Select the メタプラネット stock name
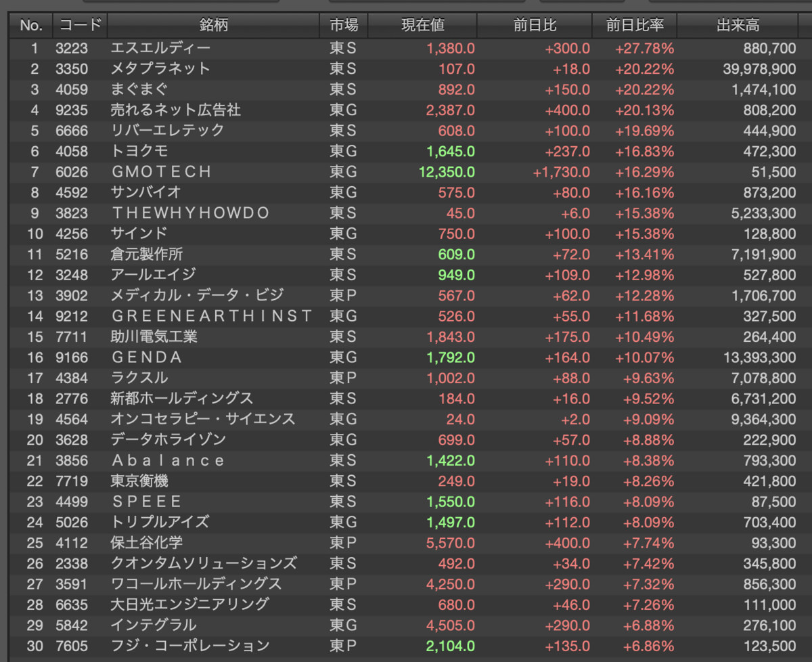 tap(160, 69)
